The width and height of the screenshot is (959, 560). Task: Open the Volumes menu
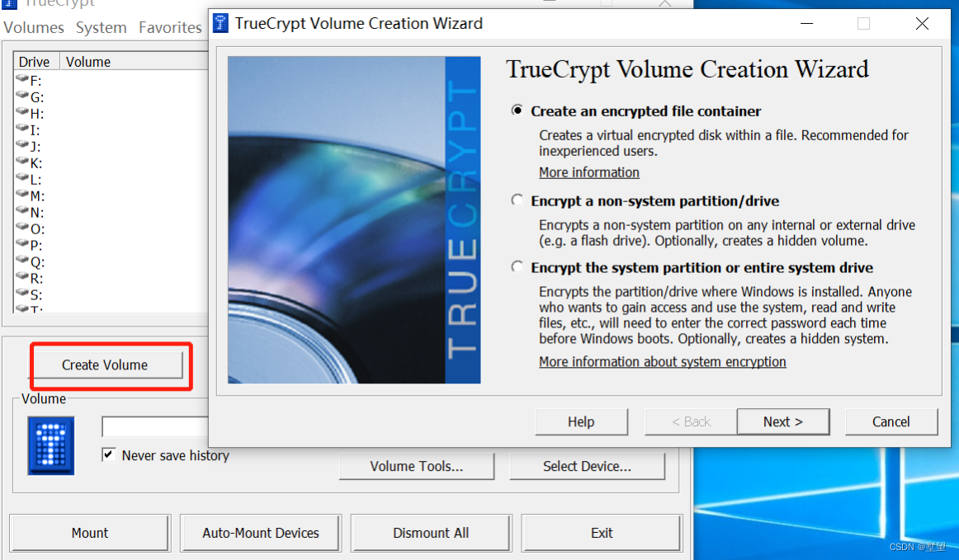click(x=34, y=27)
